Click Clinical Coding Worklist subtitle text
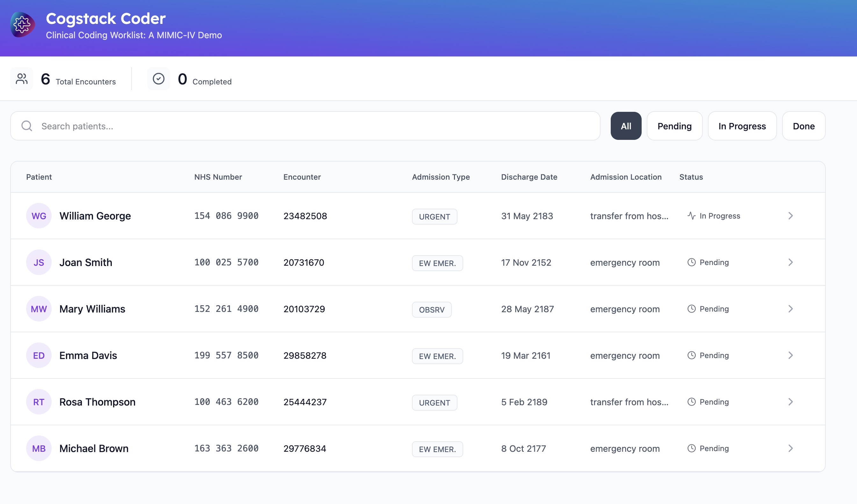Screen dimensions: 857x504 (x=134, y=35)
